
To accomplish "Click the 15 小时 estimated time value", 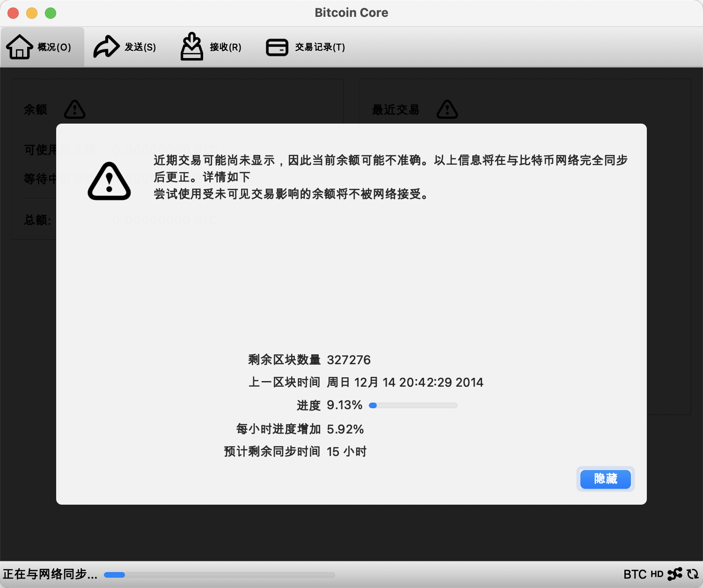I will pyautogui.click(x=347, y=452).
